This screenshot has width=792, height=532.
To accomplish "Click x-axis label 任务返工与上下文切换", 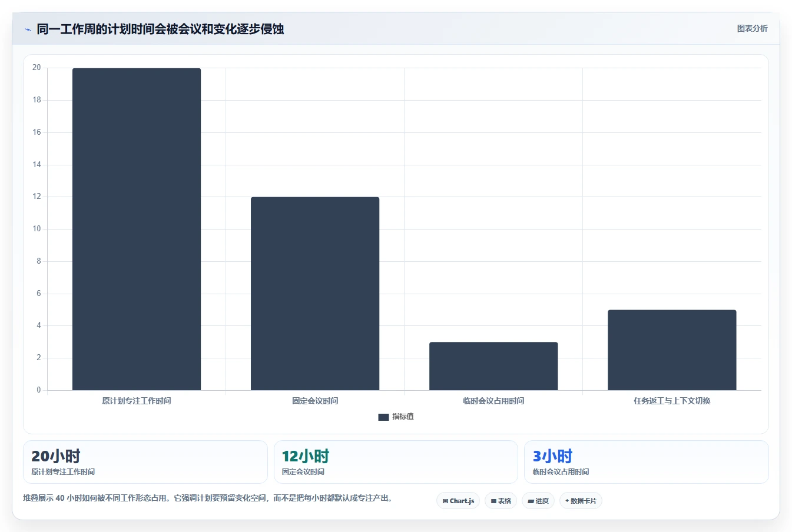I will (672, 401).
